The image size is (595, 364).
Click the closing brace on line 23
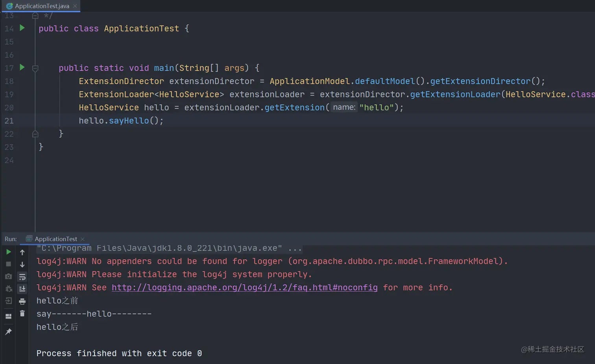[x=41, y=147]
